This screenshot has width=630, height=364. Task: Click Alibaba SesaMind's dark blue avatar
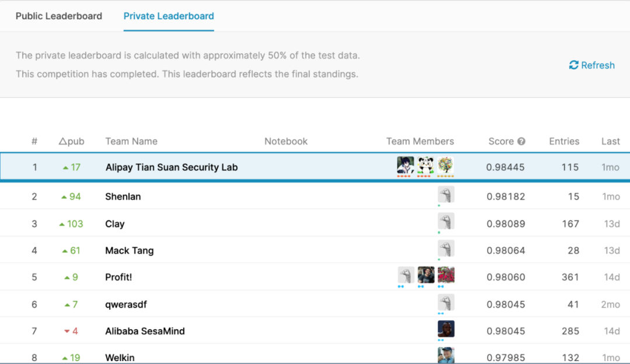pos(446,329)
